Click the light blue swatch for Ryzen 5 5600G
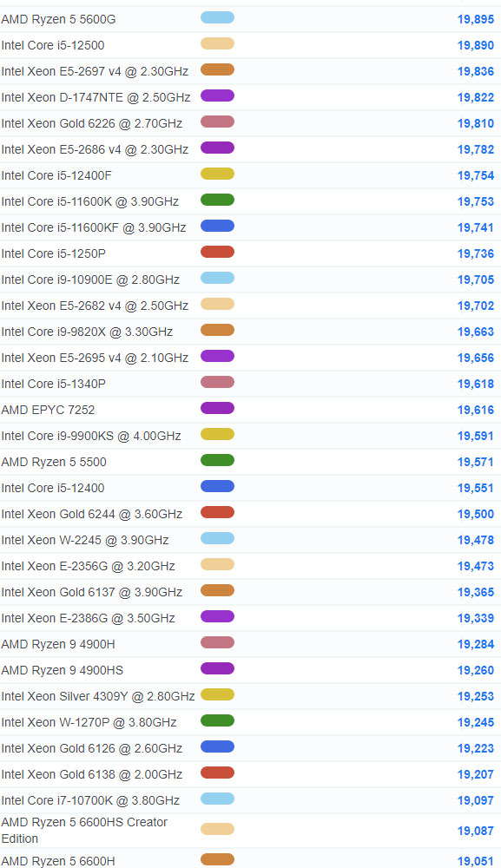 [217, 17]
